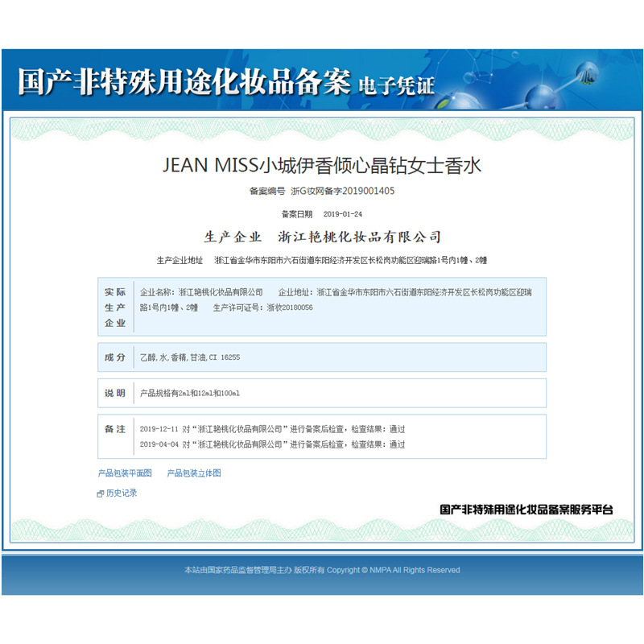The image size is (644, 644).
Task: Click 企业名称:浙江艳桃化妆品有限公司 in production row
Action: point(201,292)
